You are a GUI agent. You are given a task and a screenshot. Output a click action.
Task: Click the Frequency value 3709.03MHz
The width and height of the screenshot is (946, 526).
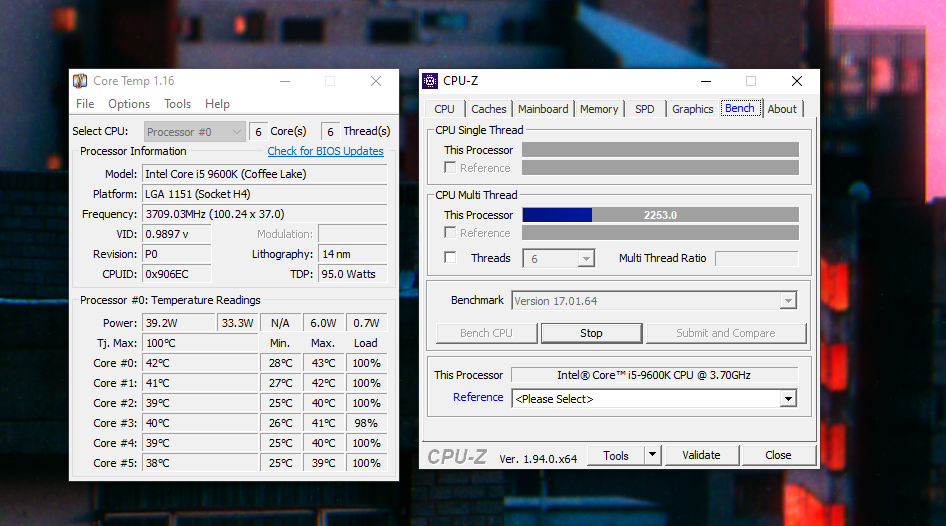coord(264,214)
